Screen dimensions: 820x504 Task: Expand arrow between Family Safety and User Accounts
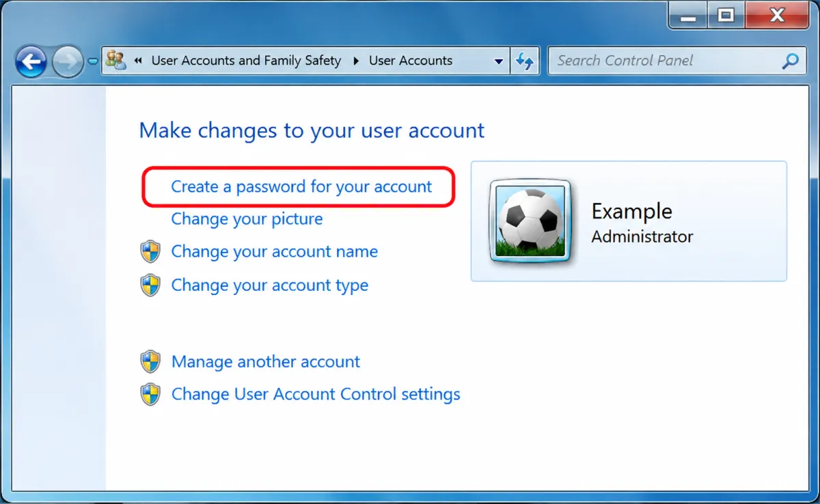click(x=355, y=61)
